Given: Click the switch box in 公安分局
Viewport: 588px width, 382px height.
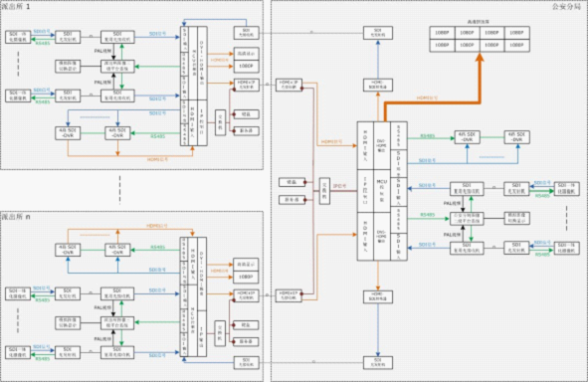Looking at the screenshot, I should tap(324, 191).
